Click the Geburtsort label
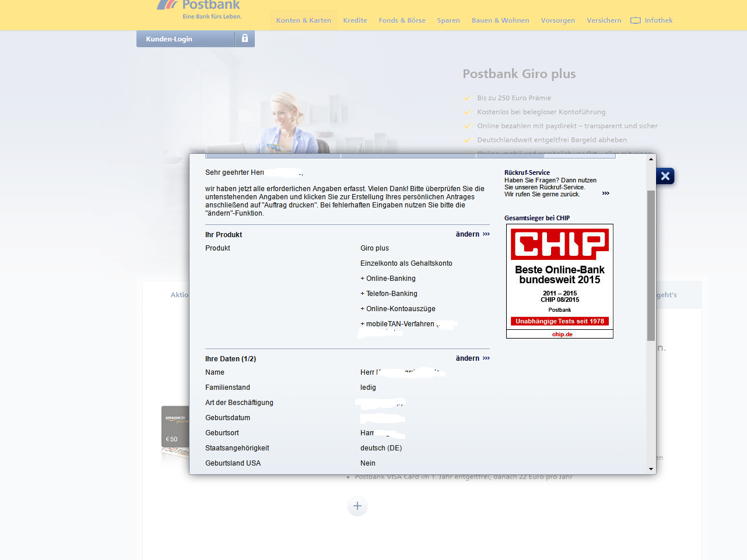 pyautogui.click(x=222, y=433)
